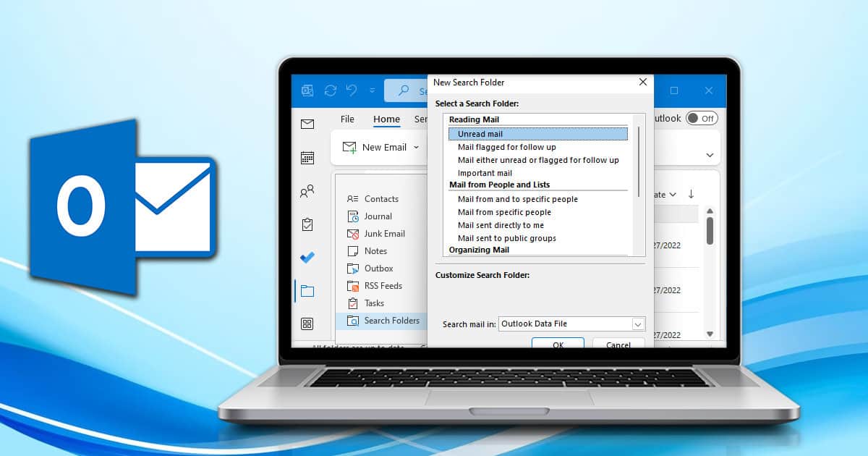Viewport: 868px width, 456px height.
Task: Click the Undo arrow in the title bar
Action: pos(352,90)
